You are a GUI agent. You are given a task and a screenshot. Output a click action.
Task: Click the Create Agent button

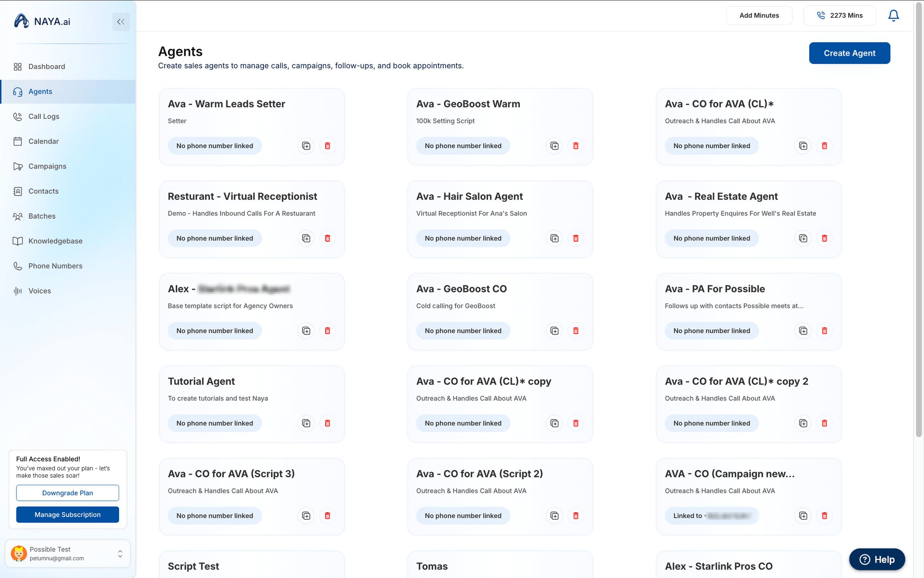pyautogui.click(x=849, y=53)
